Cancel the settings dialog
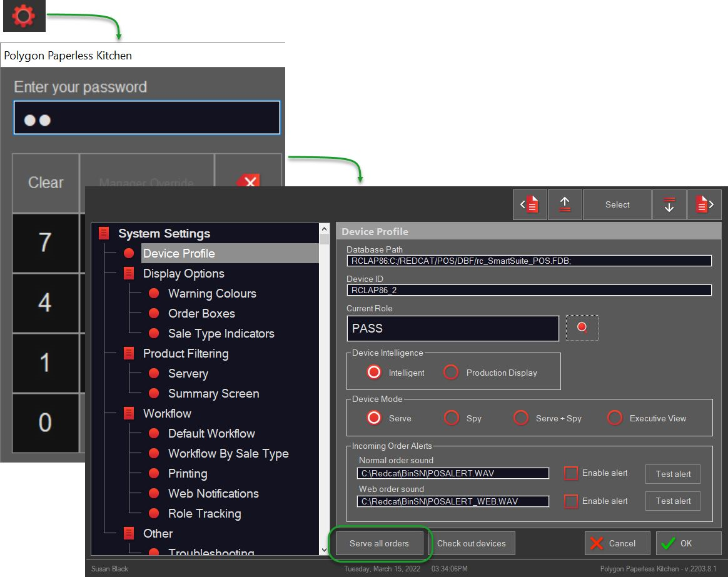Viewport: 728px width, 577px height. (x=617, y=543)
